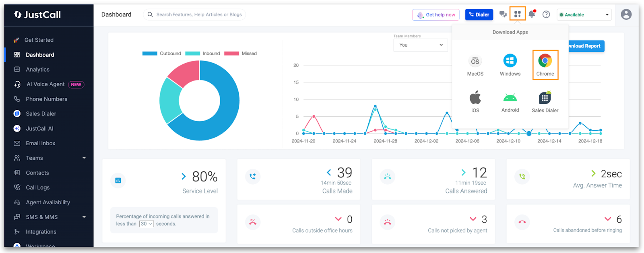Open the Sales Dialer app download

(x=545, y=102)
